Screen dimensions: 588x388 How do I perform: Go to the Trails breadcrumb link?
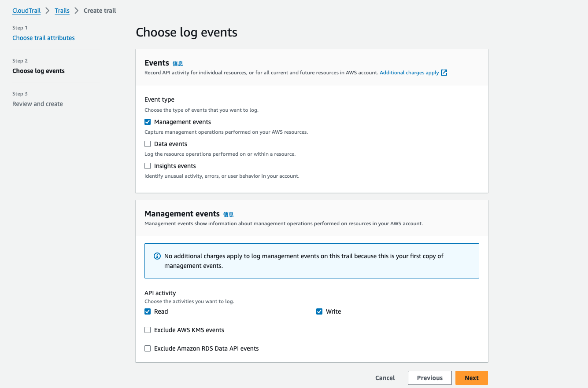pos(62,11)
